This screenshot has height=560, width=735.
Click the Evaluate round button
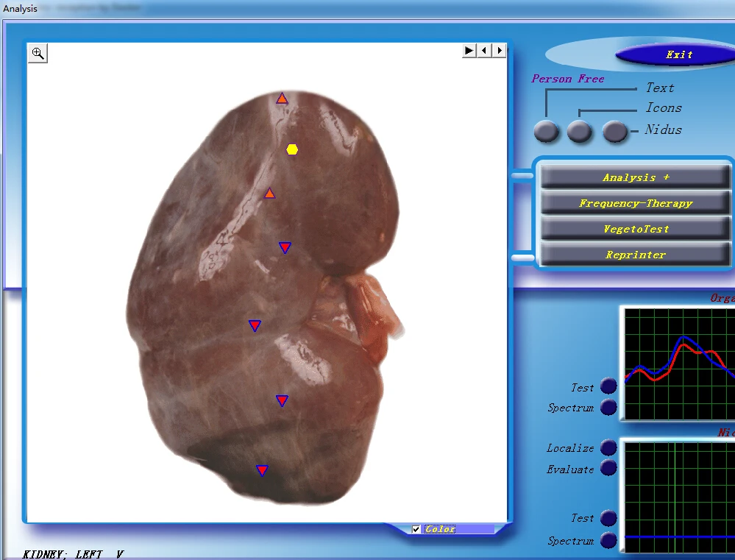coord(608,467)
